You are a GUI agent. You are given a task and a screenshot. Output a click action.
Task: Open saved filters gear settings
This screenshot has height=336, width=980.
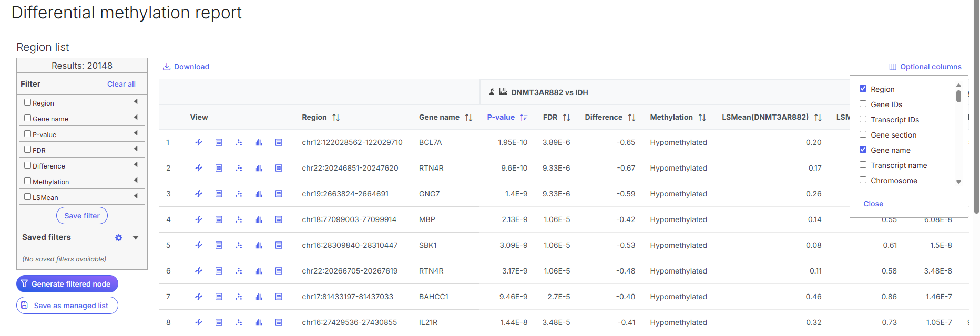pyautogui.click(x=119, y=238)
